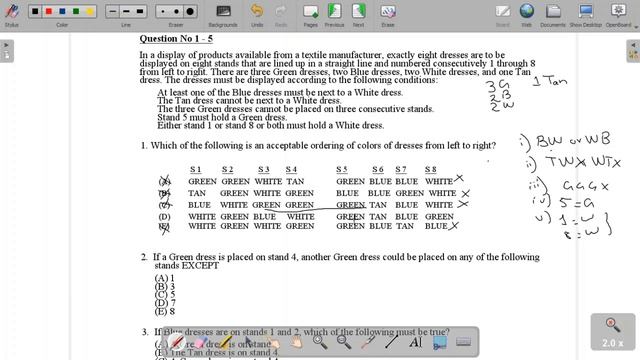
Task: Select the green pen color
Action: tap(76, 11)
